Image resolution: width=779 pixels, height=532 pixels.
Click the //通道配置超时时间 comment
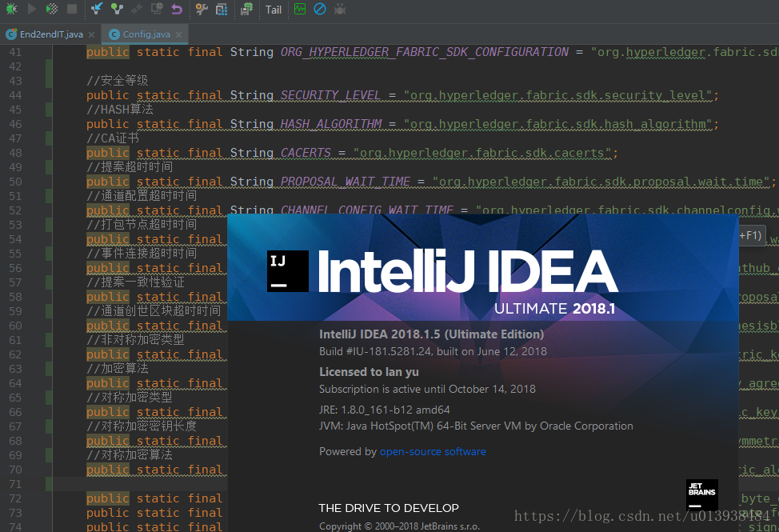coord(142,196)
